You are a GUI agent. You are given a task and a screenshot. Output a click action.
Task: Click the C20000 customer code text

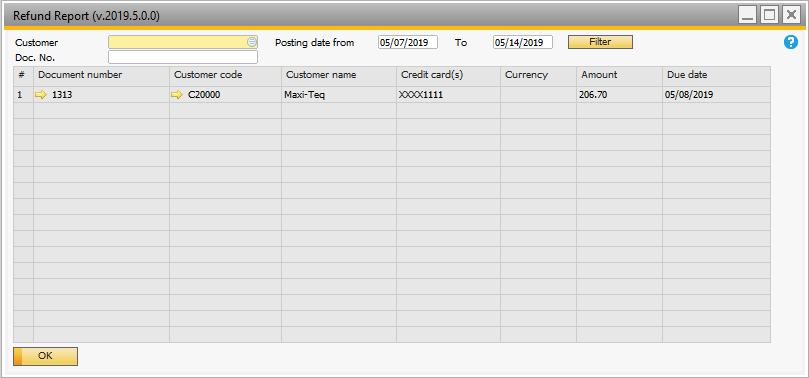204,95
